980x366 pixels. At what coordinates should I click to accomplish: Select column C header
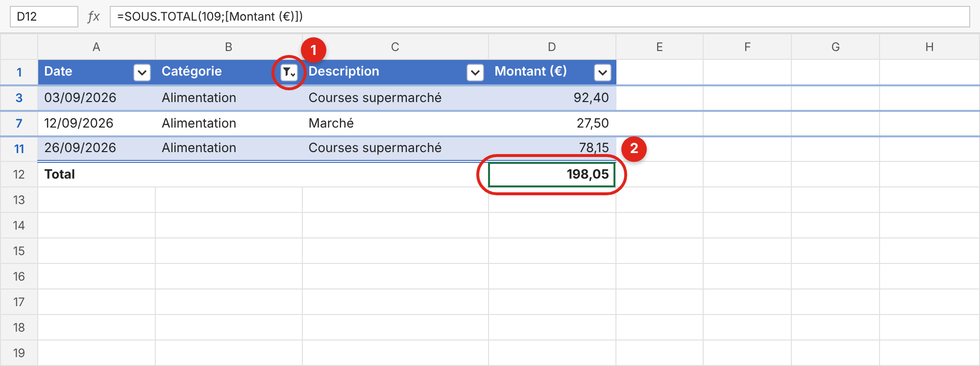point(395,47)
